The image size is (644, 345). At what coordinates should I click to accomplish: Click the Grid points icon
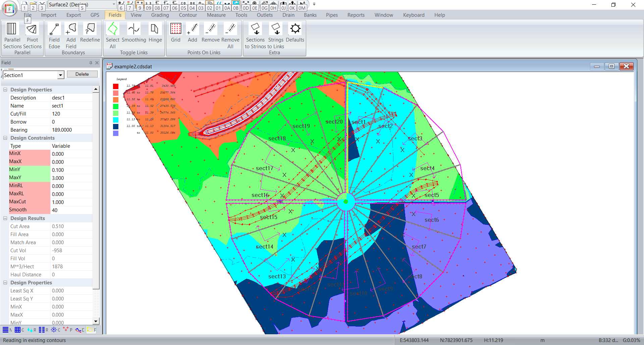point(175,29)
